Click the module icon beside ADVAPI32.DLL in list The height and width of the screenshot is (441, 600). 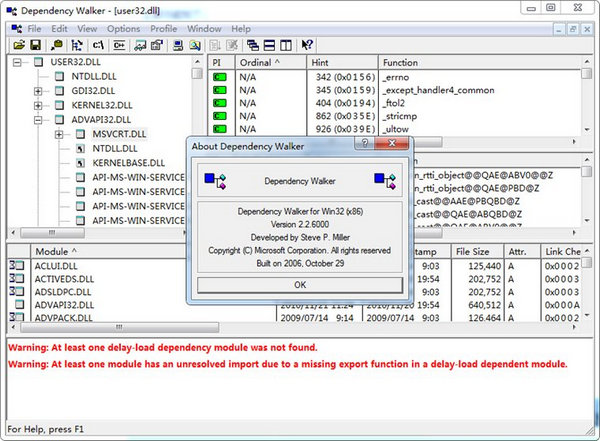coord(20,304)
